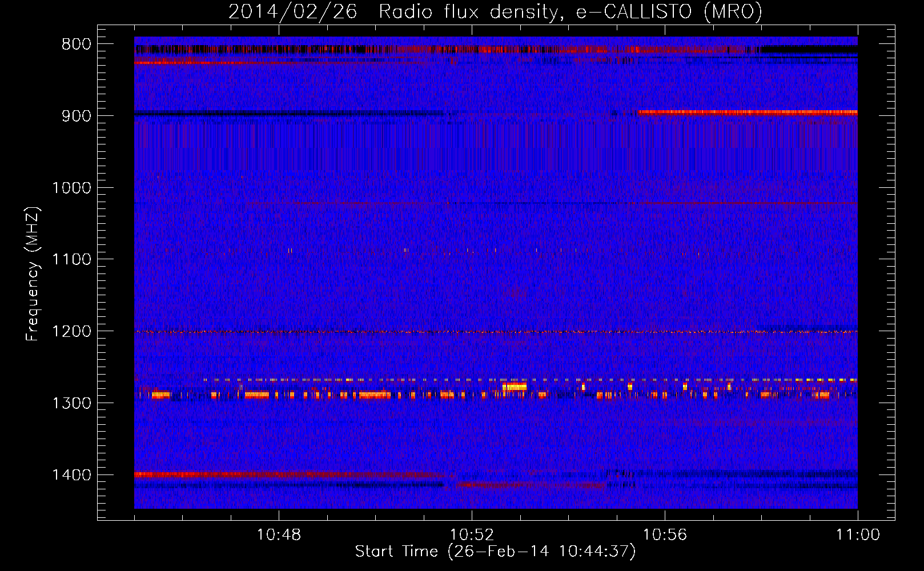
Task: Click the plot title "Radio flux density, e-CALLISTO (MRO)"
Action: (x=571, y=11)
